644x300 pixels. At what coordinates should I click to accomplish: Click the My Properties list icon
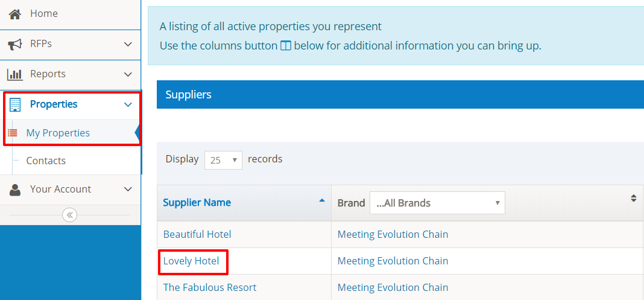tap(13, 133)
